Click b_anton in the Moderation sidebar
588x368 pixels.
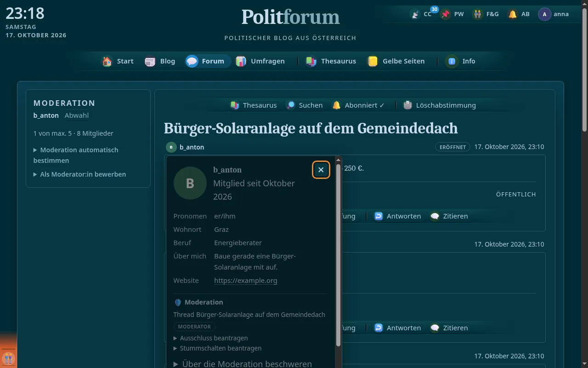click(x=46, y=115)
